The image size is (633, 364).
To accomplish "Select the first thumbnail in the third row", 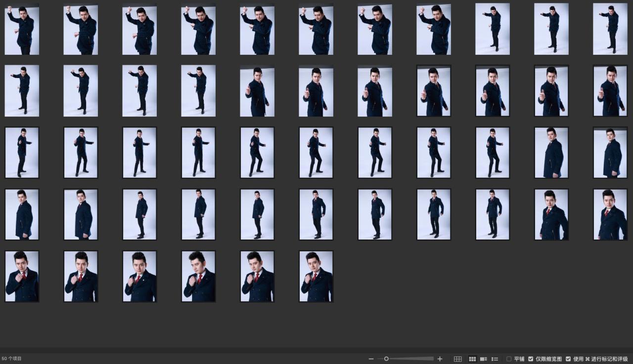I will point(22,153).
